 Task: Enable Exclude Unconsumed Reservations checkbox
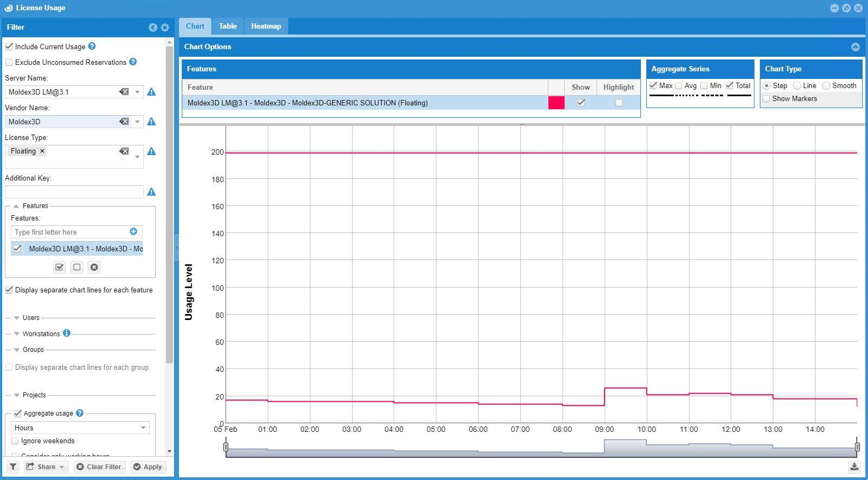9,62
